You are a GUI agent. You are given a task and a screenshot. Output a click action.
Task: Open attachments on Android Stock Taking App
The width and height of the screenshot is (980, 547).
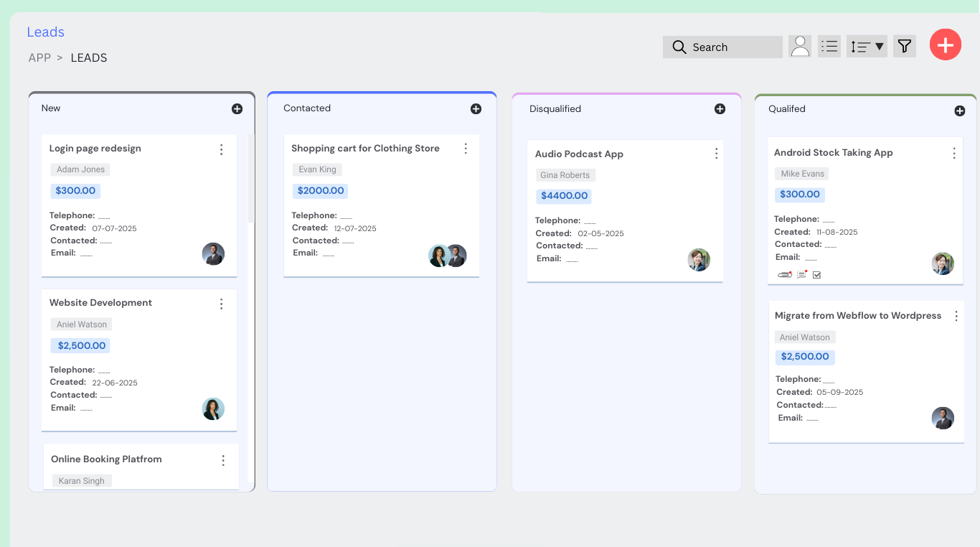point(785,274)
